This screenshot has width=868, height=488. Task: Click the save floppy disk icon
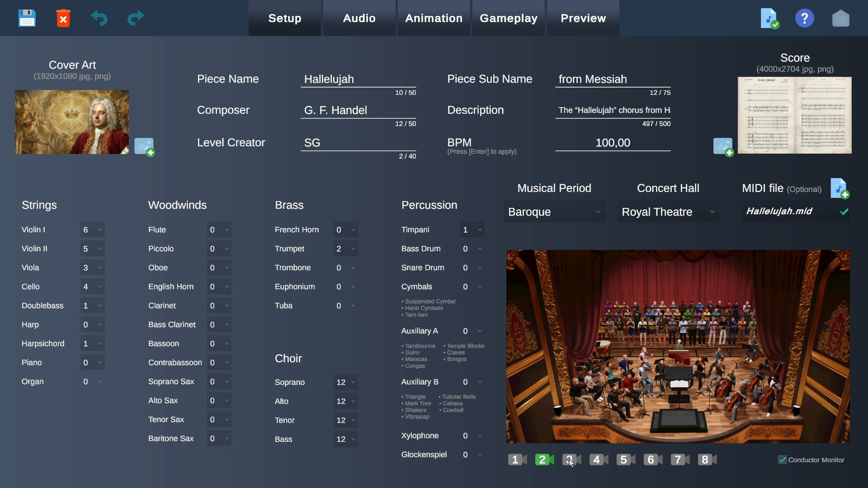pyautogui.click(x=27, y=18)
